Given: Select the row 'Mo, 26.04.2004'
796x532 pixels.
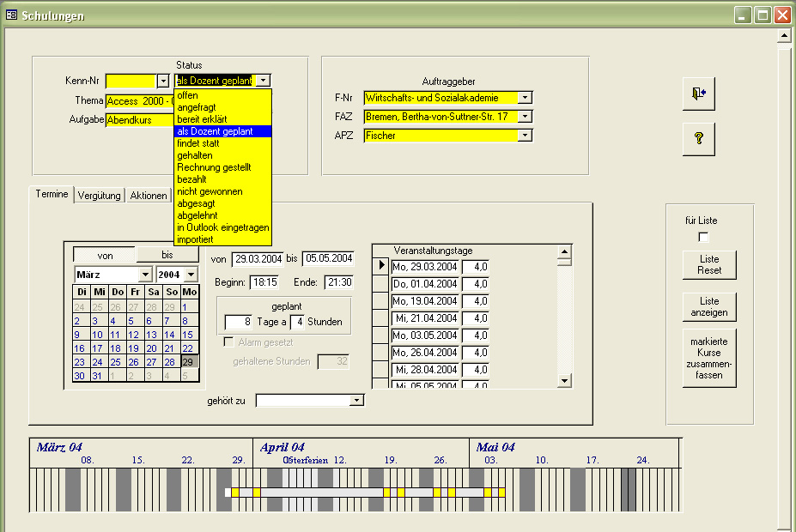Looking at the screenshot, I should point(425,353).
